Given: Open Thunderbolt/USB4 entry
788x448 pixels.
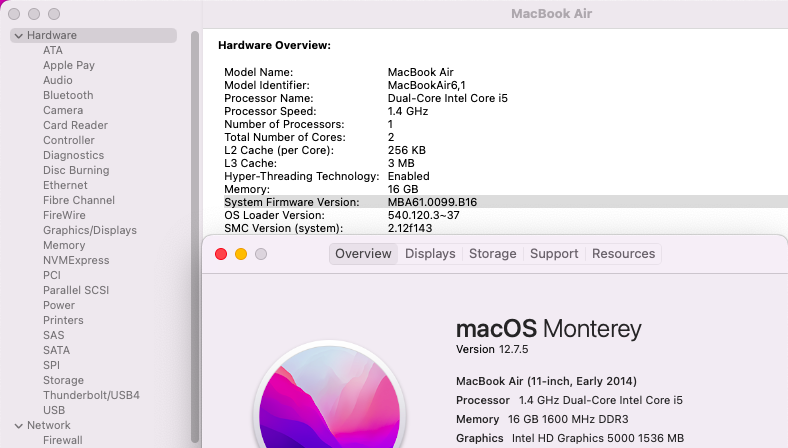Looking at the screenshot, I should (x=91, y=395).
